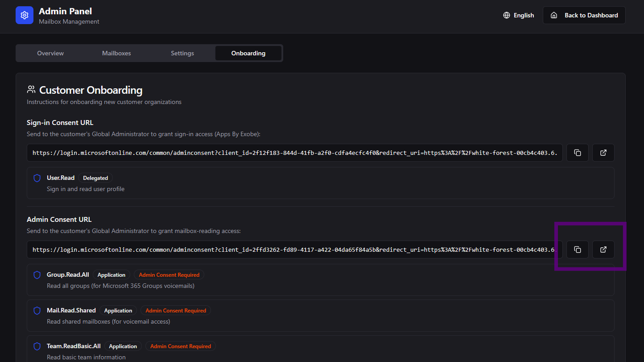Click Admin Consent Required badge on Team.ReadBasic.All
The width and height of the screenshot is (644, 362).
click(181, 346)
